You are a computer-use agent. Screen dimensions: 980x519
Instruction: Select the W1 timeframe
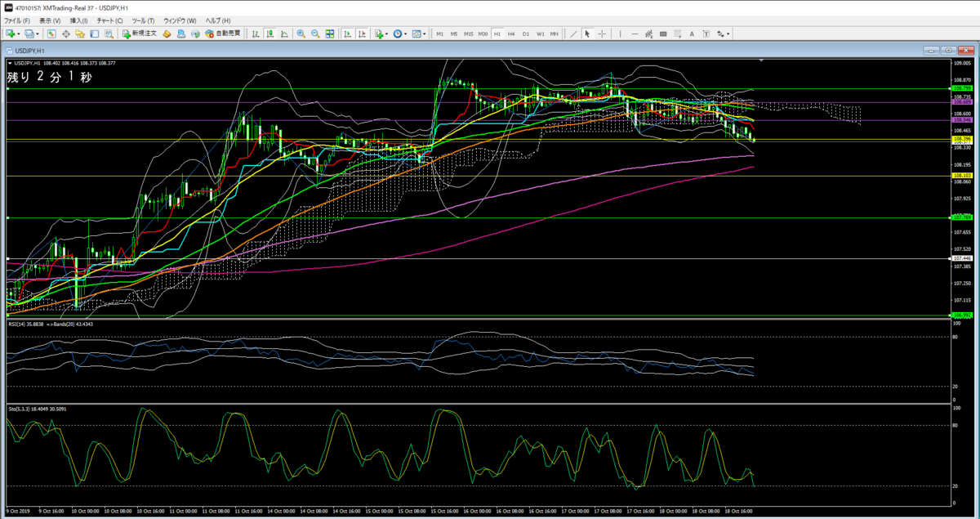tap(541, 34)
